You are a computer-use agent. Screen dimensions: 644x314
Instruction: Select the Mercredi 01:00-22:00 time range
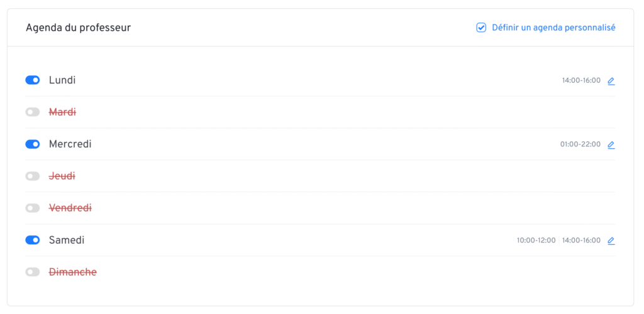[580, 144]
